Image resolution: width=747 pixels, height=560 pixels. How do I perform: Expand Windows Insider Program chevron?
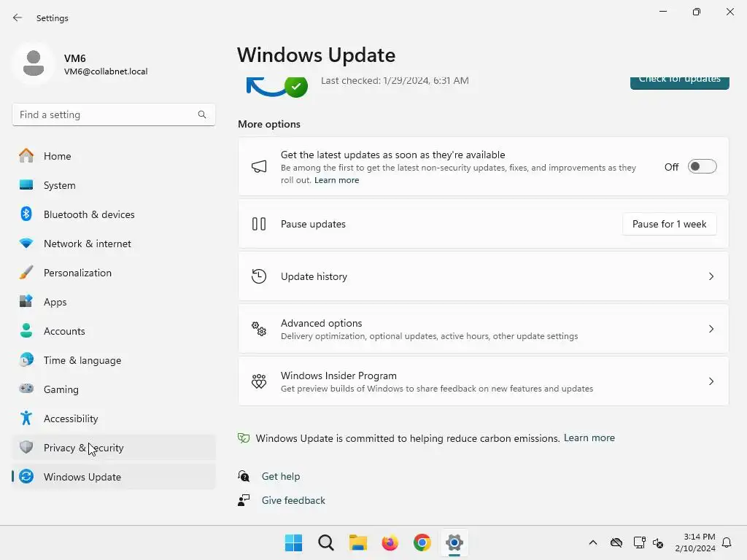(x=711, y=381)
